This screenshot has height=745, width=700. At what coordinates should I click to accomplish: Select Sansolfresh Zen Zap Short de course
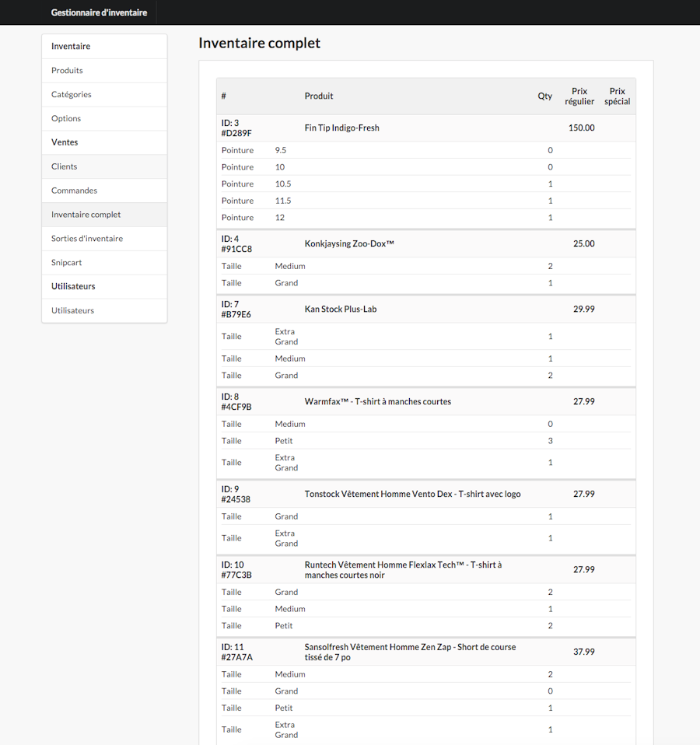point(410,652)
